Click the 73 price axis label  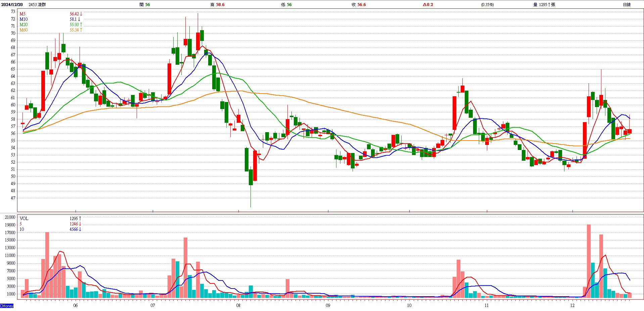point(13,11)
